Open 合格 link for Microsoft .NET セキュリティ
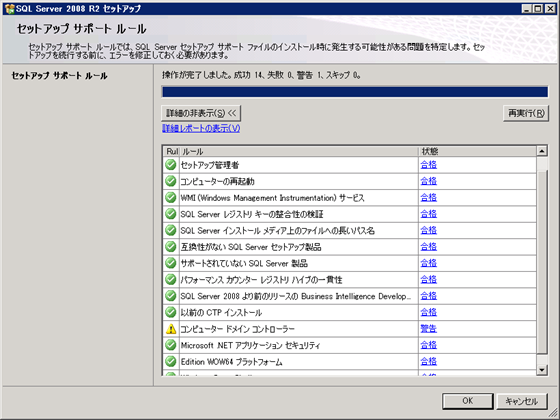 click(429, 345)
